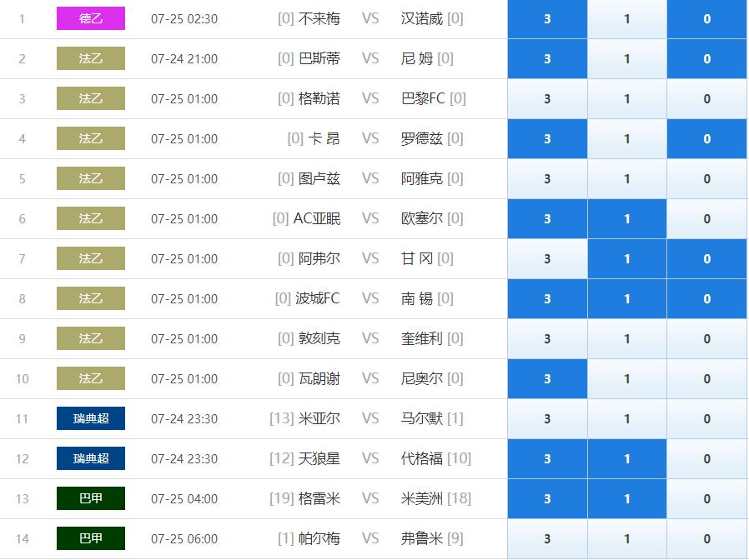
Task: Deselect loss (0) for 卡昂 vs 罗德兹
Action: (x=706, y=139)
